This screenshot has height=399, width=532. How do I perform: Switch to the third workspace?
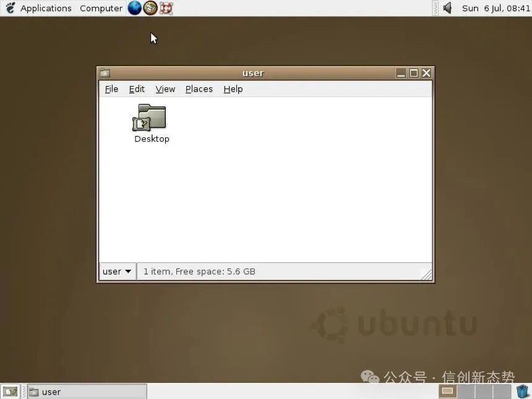[484, 392]
